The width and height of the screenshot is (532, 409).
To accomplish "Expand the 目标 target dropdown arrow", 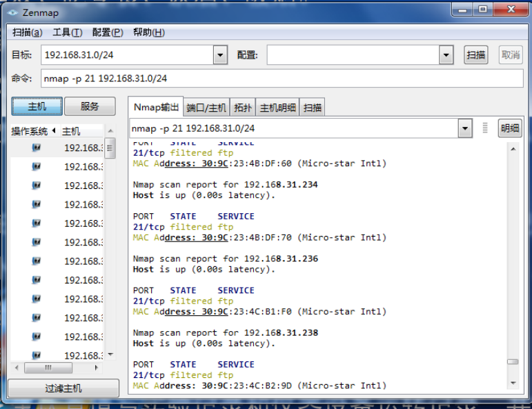I will pos(220,55).
